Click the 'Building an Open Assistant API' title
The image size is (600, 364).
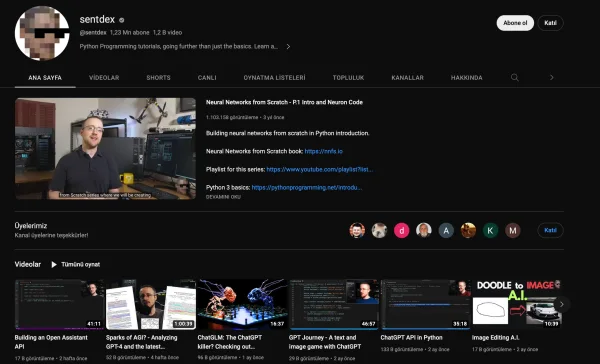tap(51, 342)
